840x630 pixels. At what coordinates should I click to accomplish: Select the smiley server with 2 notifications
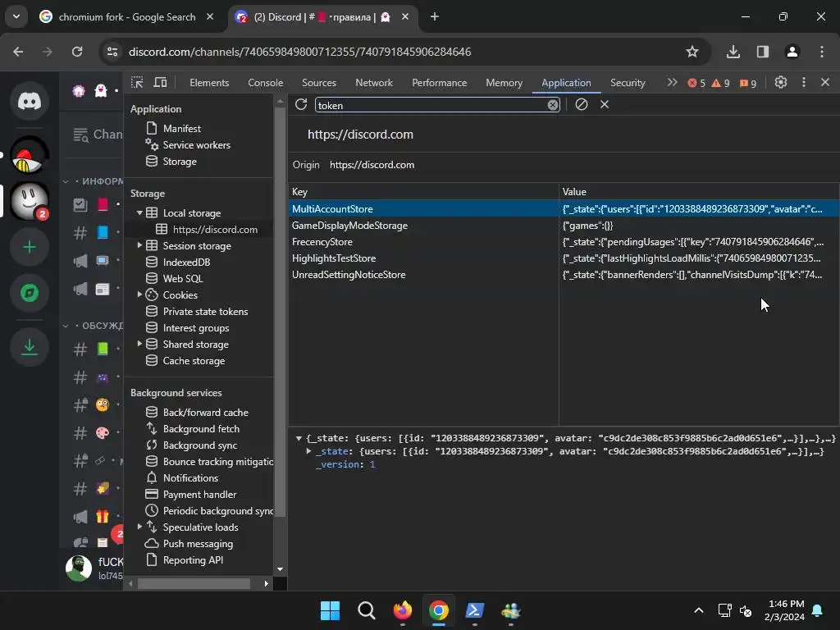click(30, 201)
